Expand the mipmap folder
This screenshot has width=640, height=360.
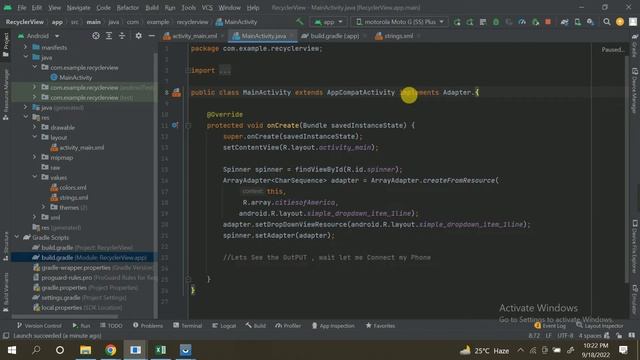tap(35, 157)
